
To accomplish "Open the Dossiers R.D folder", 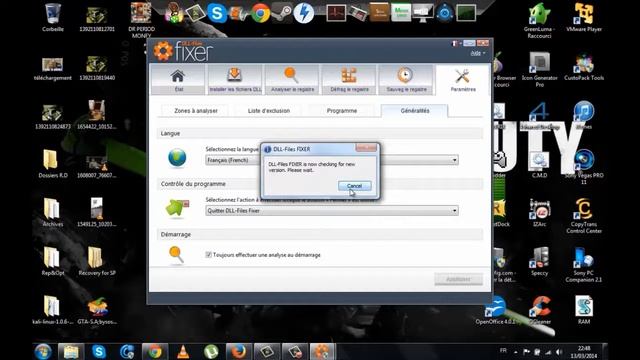I will click(53, 164).
